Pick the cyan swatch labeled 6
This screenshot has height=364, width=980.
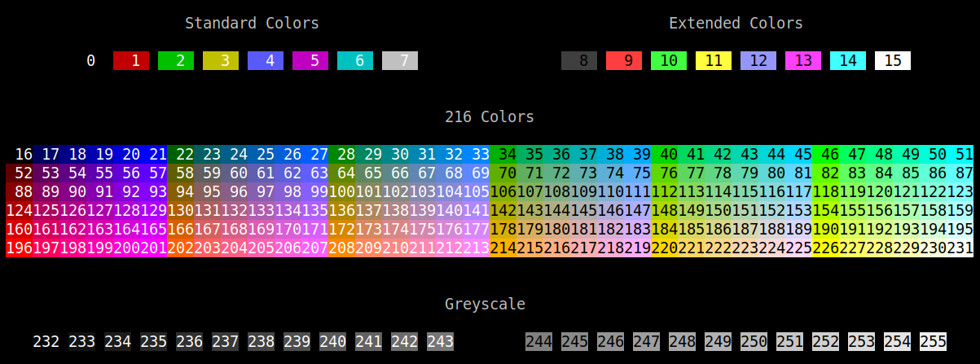tap(355, 60)
